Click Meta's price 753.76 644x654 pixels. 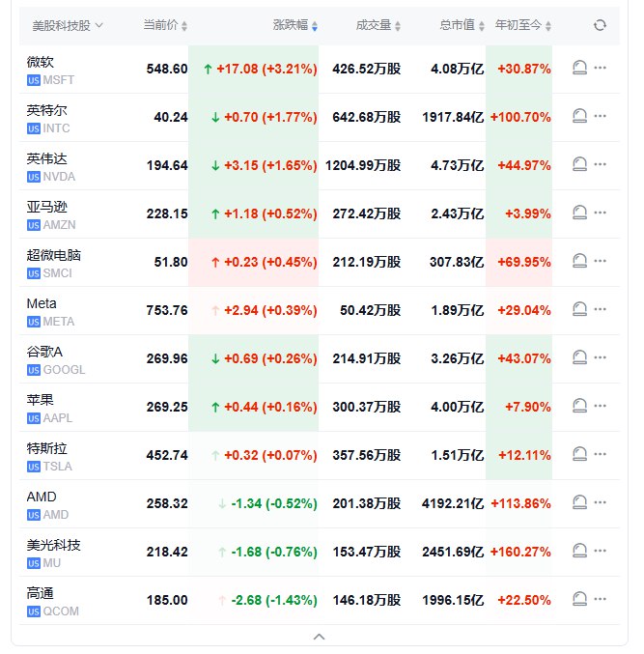tap(167, 310)
